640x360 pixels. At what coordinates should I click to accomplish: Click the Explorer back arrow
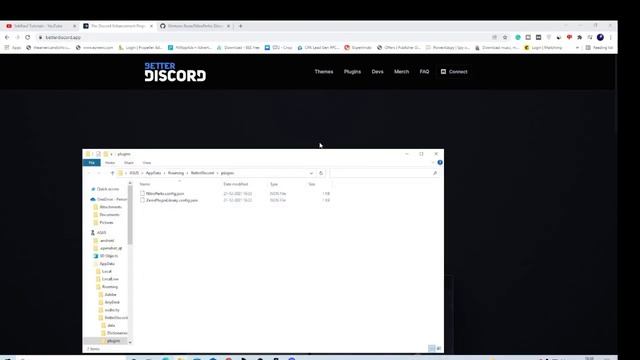[x=89, y=173]
